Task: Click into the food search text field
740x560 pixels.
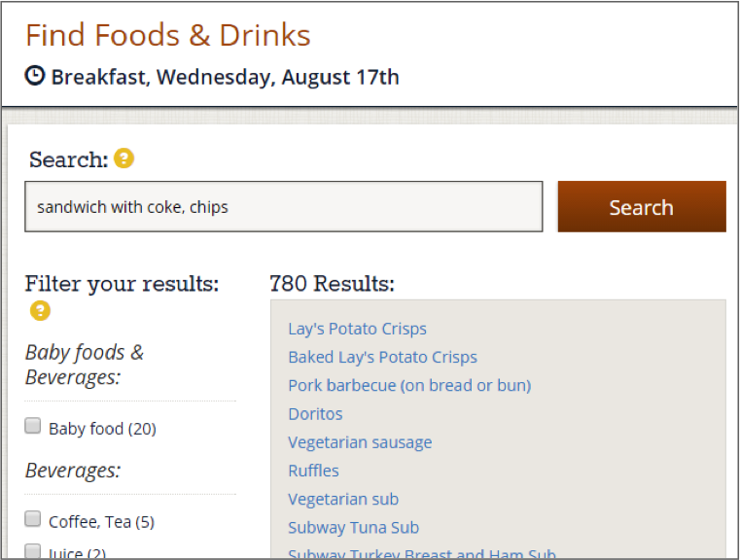Action: click(x=283, y=207)
